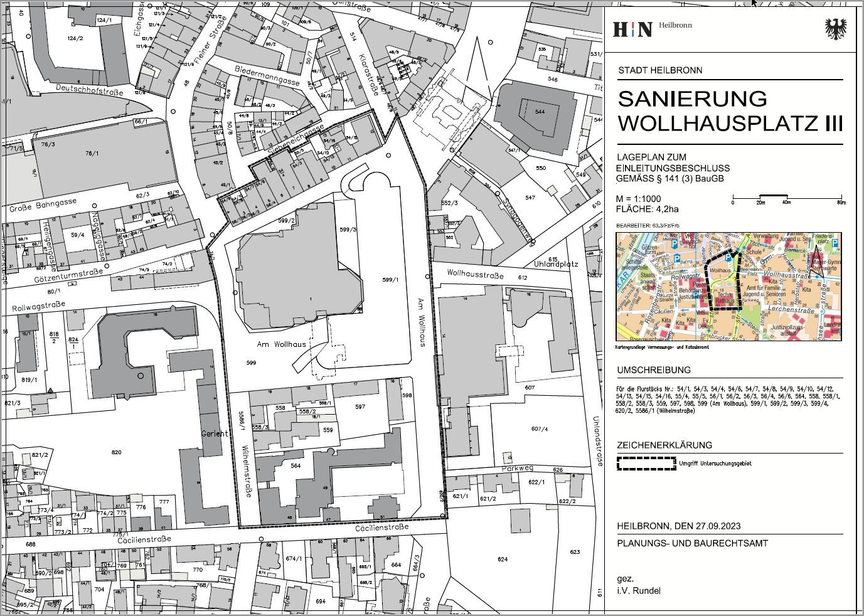The image size is (864, 616).
Task: Click parcel number 599/2
Action: click(287, 221)
